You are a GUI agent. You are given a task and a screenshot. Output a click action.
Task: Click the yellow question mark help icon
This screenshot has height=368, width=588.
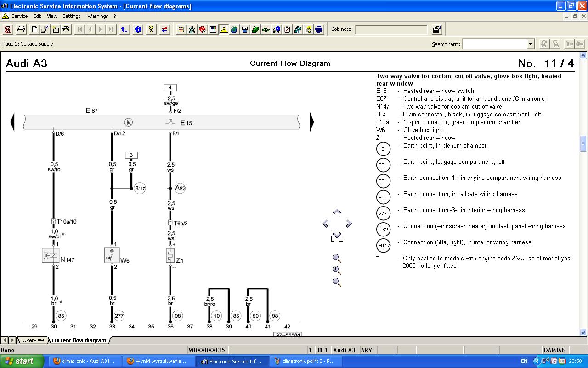click(151, 29)
